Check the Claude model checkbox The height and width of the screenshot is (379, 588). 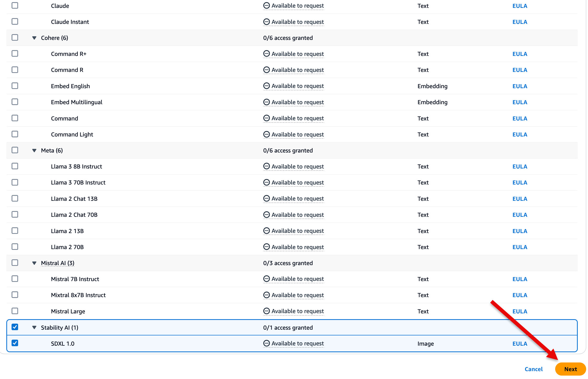point(15,6)
